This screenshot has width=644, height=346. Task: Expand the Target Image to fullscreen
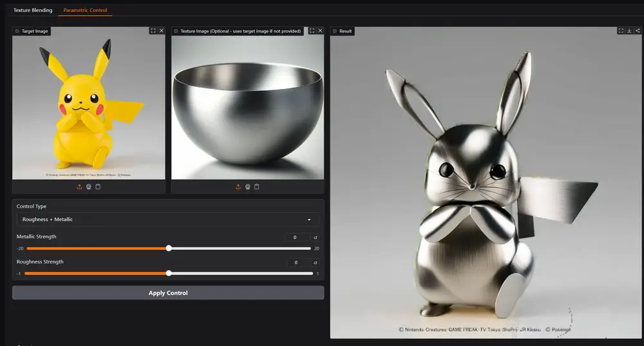tap(153, 31)
